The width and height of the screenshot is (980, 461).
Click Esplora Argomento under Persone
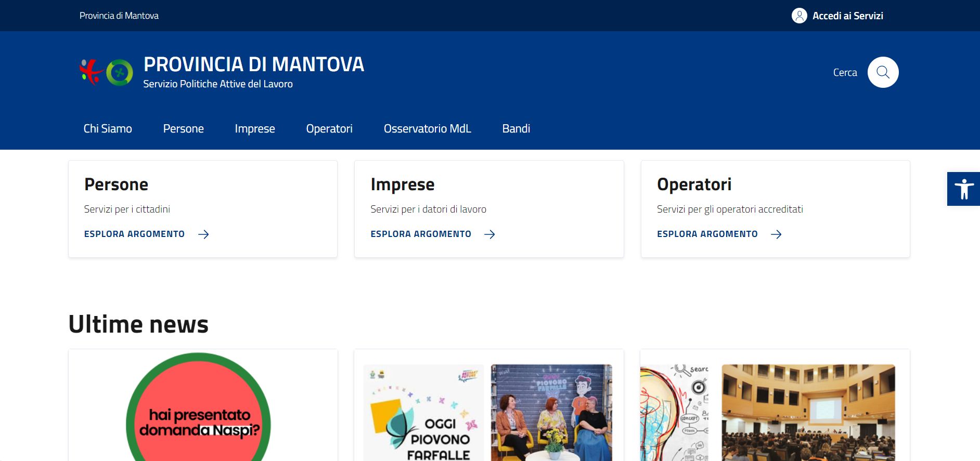(x=134, y=234)
